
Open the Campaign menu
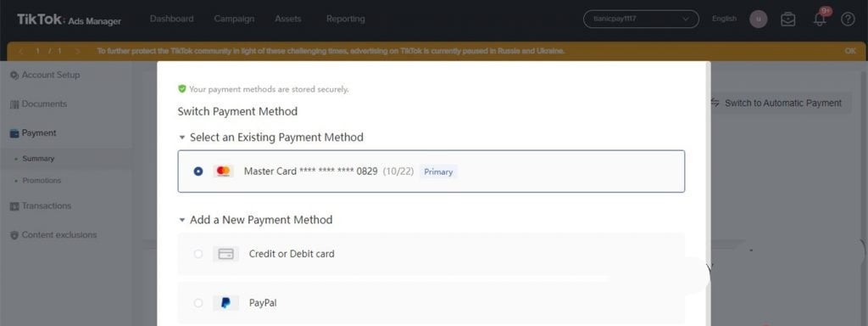tap(234, 19)
